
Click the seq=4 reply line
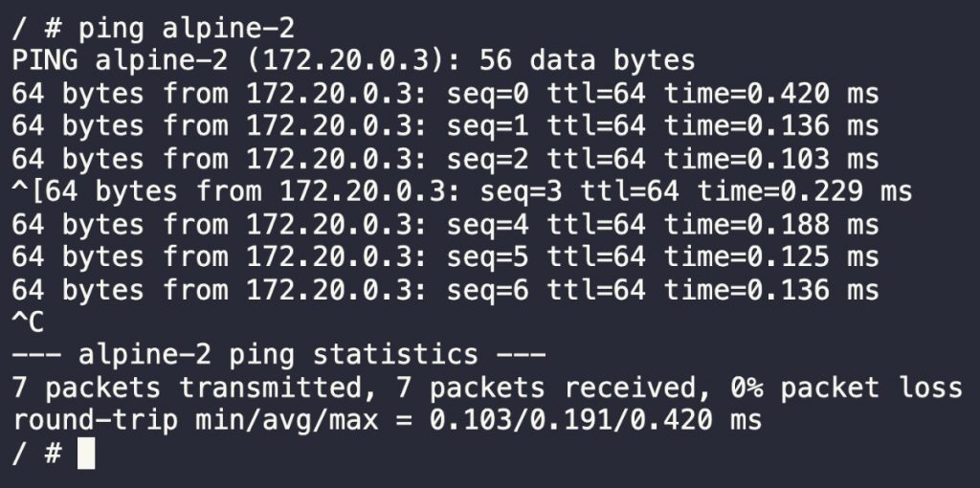click(x=444, y=225)
